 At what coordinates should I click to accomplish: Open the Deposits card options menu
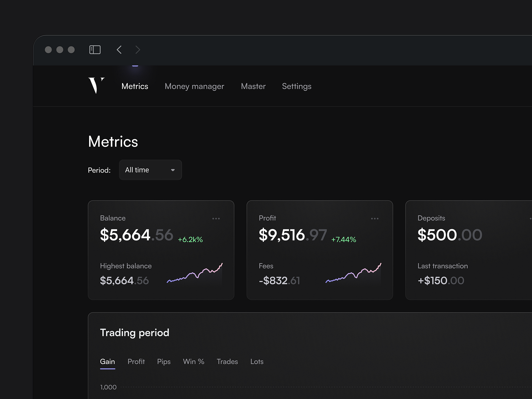point(530,218)
